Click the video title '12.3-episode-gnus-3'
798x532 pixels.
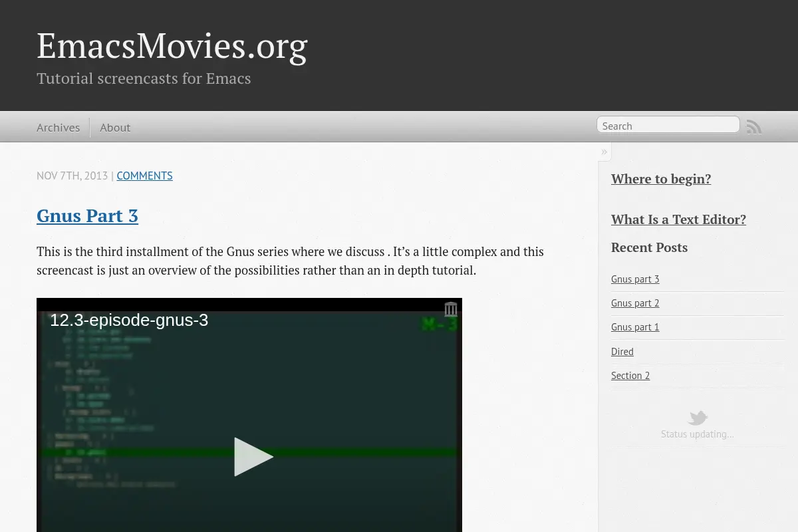point(129,321)
